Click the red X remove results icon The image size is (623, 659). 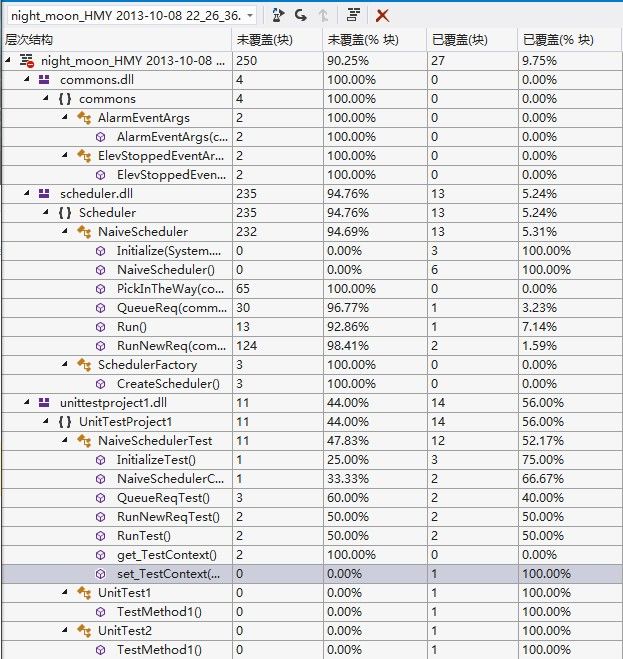click(382, 16)
